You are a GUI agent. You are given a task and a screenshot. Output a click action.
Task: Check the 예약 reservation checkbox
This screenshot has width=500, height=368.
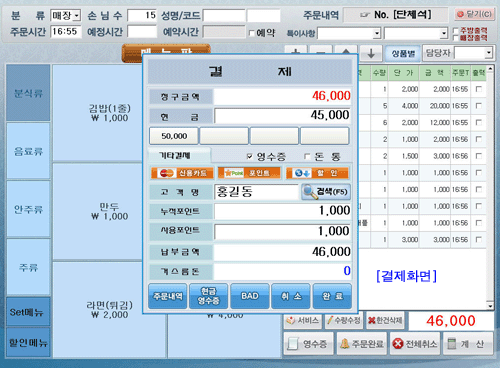point(252,33)
